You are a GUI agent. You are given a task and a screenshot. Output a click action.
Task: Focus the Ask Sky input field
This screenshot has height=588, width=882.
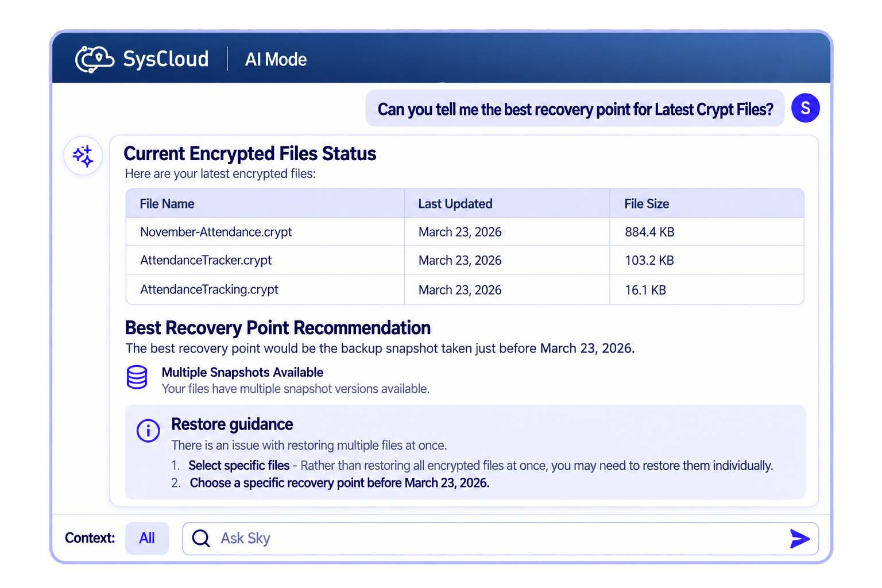pos(500,539)
